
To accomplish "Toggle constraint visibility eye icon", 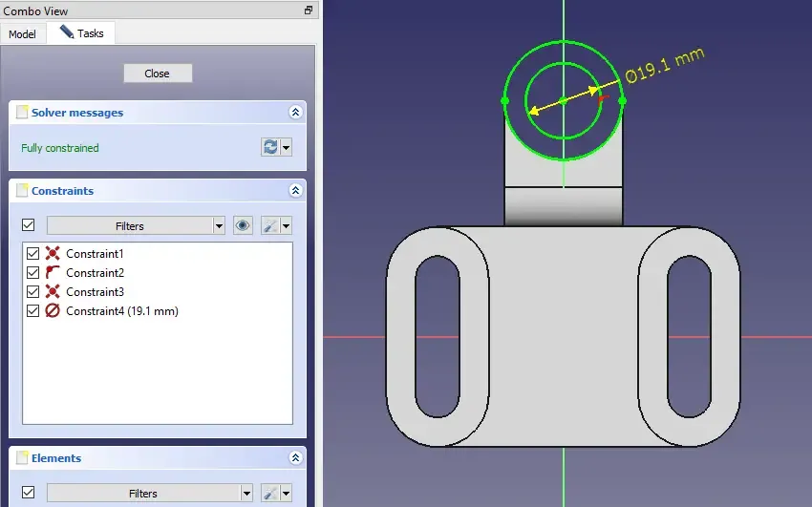I will tap(243, 225).
